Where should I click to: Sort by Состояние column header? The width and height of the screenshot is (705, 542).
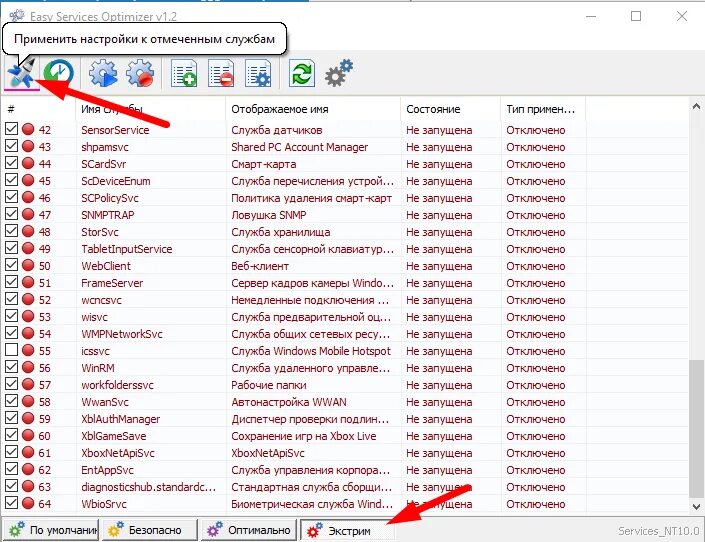[x=451, y=109]
